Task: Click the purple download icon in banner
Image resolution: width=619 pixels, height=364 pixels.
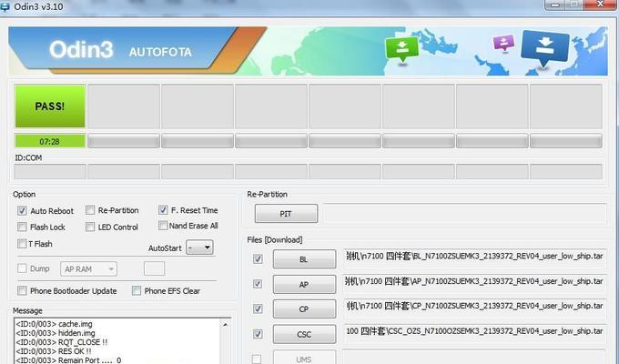Action: (504, 43)
